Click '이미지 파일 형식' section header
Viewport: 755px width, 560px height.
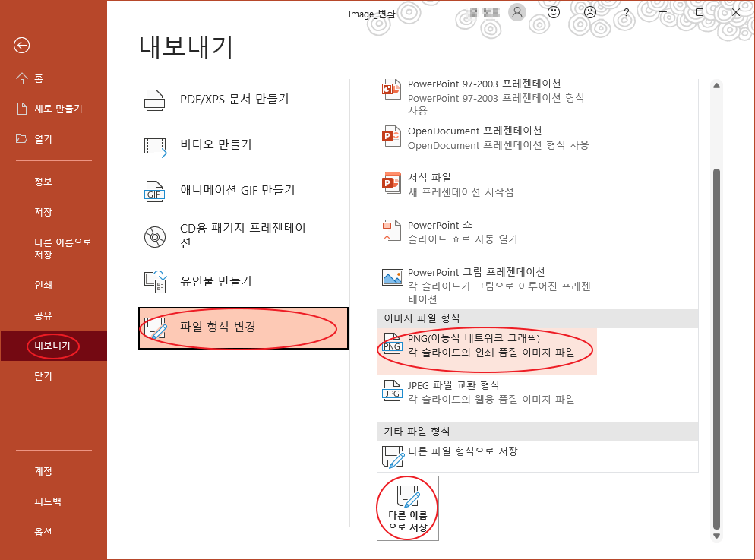(x=537, y=318)
